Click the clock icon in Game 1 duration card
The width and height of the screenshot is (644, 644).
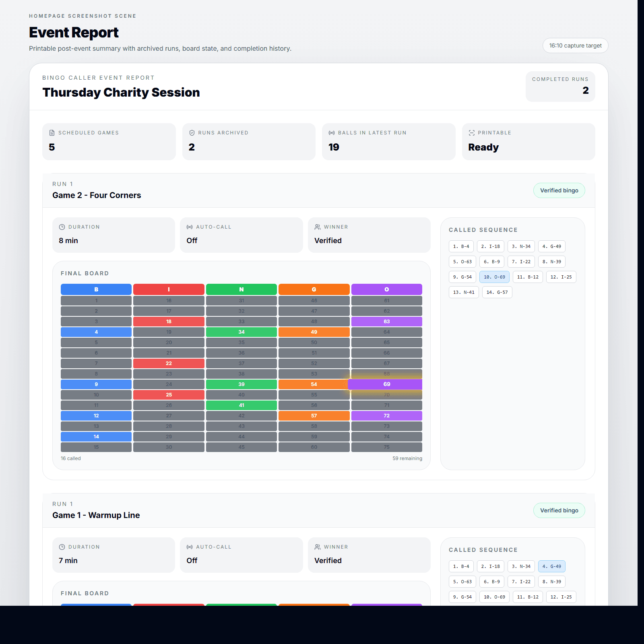pos(62,547)
